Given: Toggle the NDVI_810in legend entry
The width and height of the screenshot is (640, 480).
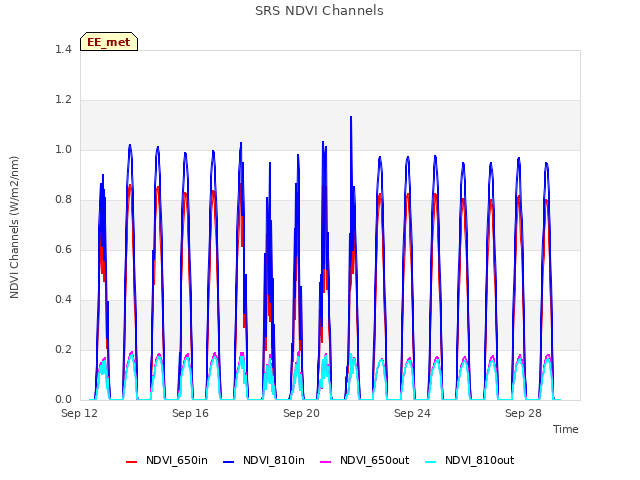Looking at the screenshot, I should click(x=264, y=460).
